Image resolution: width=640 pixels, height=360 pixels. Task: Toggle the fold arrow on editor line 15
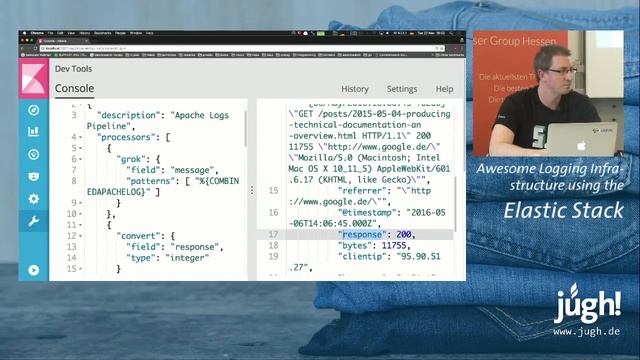coord(80,269)
